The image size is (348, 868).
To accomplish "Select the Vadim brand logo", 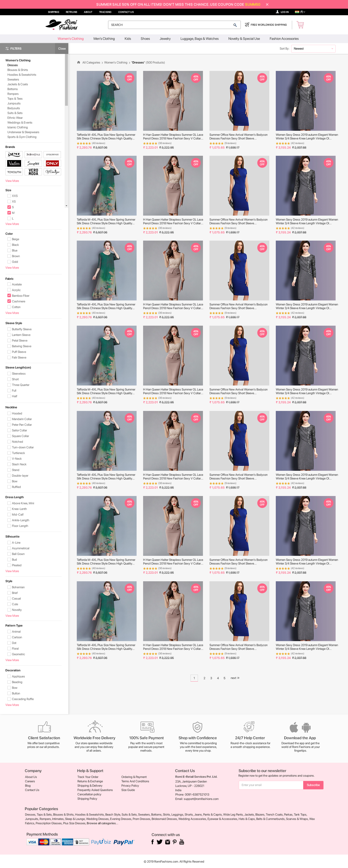I will click(14, 163).
